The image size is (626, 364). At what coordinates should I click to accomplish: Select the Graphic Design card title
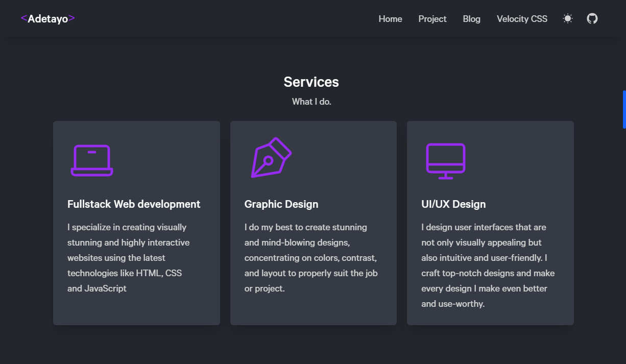tap(281, 204)
